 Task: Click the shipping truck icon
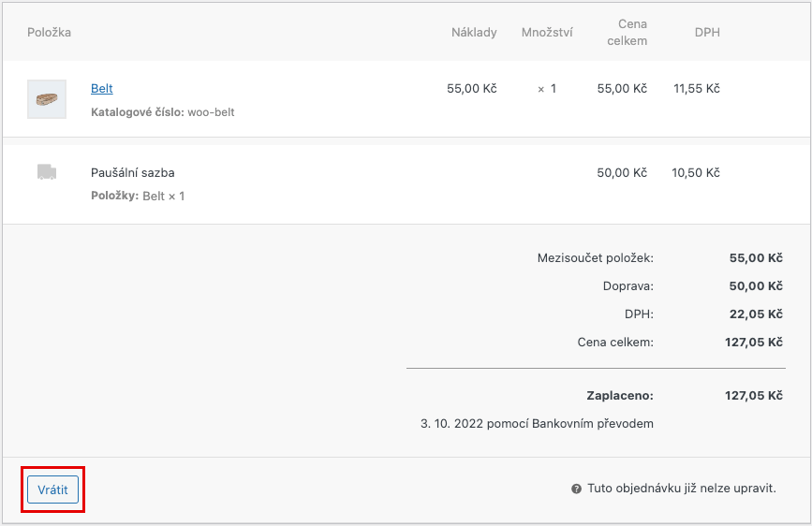(x=47, y=172)
